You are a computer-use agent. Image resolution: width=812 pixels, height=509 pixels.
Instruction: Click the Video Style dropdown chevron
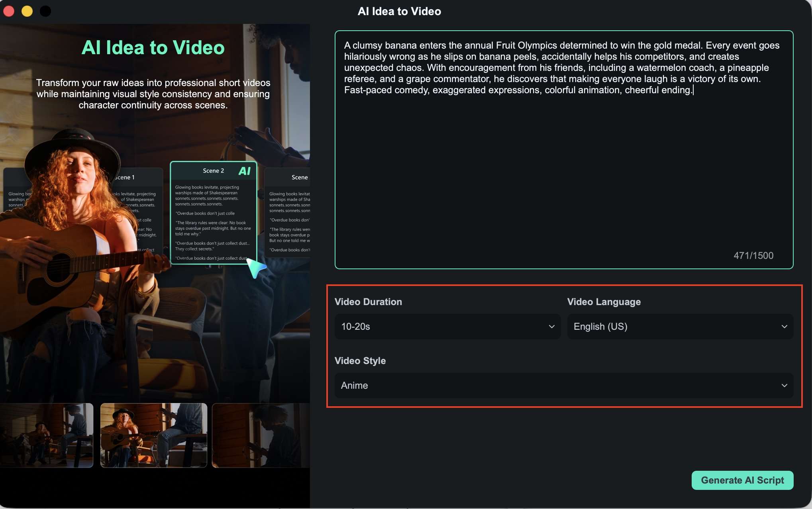click(x=784, y=386)
